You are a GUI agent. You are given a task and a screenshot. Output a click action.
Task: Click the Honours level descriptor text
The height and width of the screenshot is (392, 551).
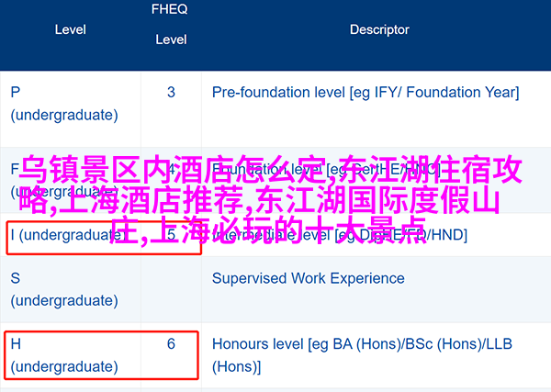[x=362, y=355]
